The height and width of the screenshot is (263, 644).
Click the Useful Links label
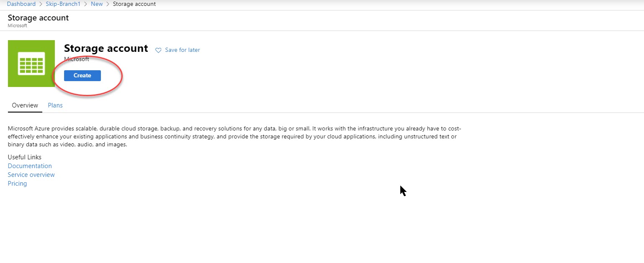[x=25, y=157]
